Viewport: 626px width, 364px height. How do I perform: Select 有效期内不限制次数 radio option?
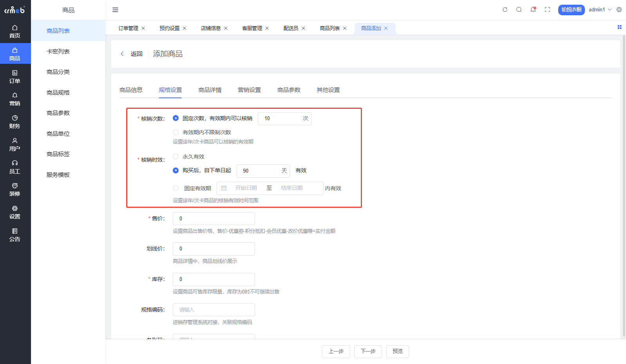(x=175, y=132)
